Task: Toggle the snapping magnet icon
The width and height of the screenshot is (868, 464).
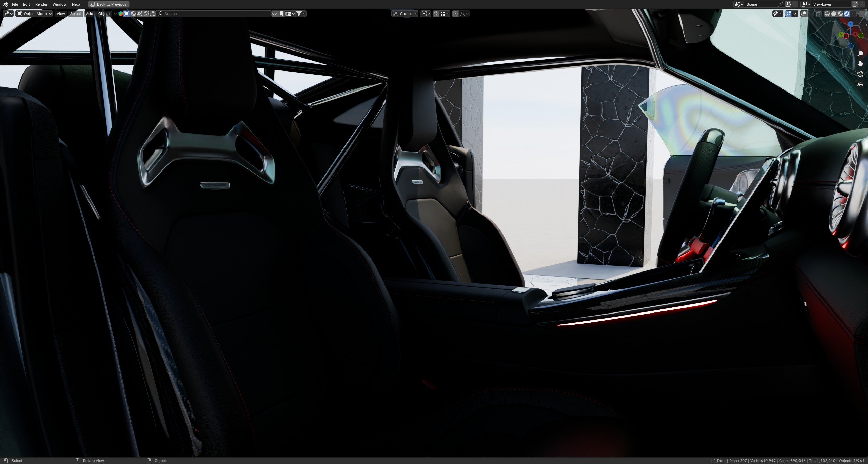Action: [x=436, y=14]
